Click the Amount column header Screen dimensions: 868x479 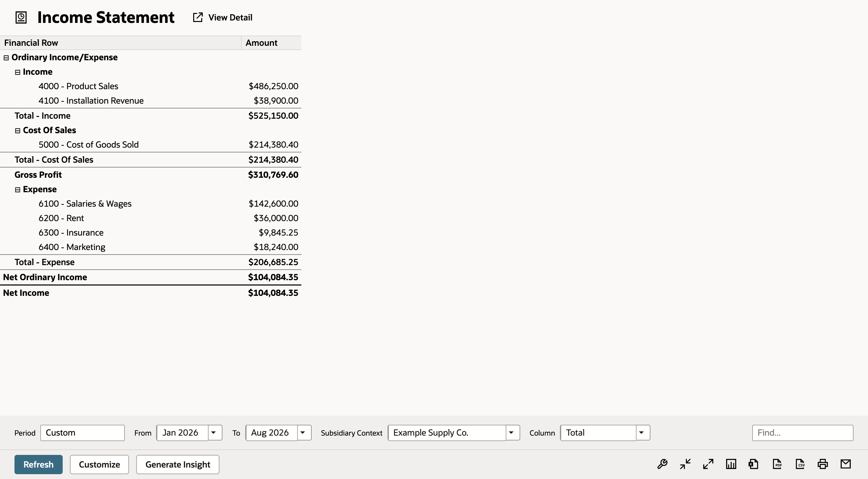(271, 43)
